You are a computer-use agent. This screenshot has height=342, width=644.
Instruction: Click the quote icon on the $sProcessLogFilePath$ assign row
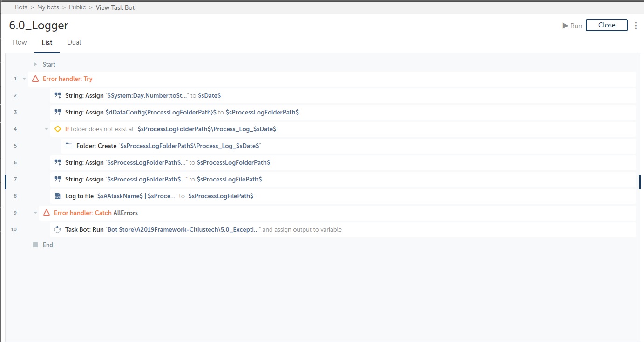(x=58, y=179)
